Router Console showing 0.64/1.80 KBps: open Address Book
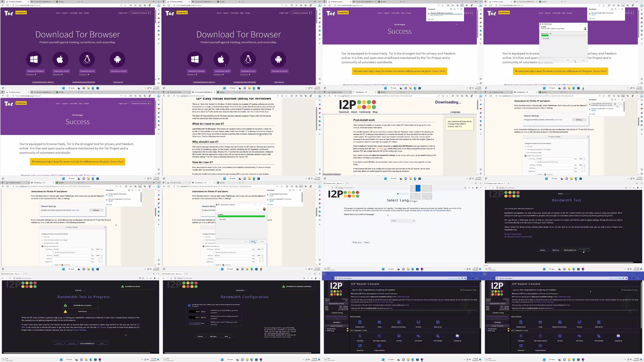Image resolution: width=644 pixels, height=362 pixels. point(360,324)
